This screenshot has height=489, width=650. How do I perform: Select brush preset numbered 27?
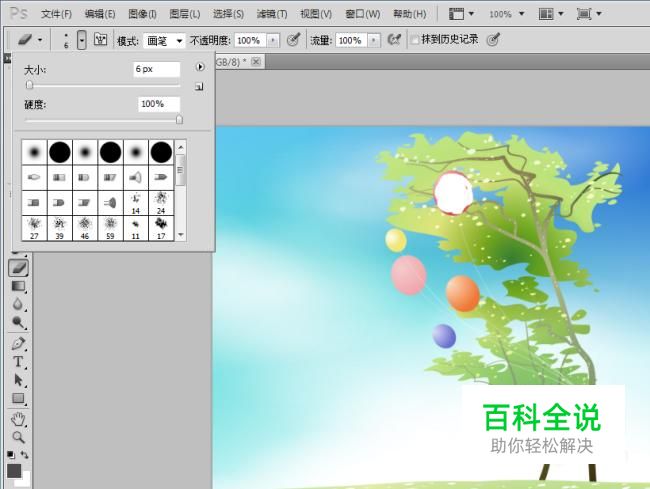(x=34, y=228)
